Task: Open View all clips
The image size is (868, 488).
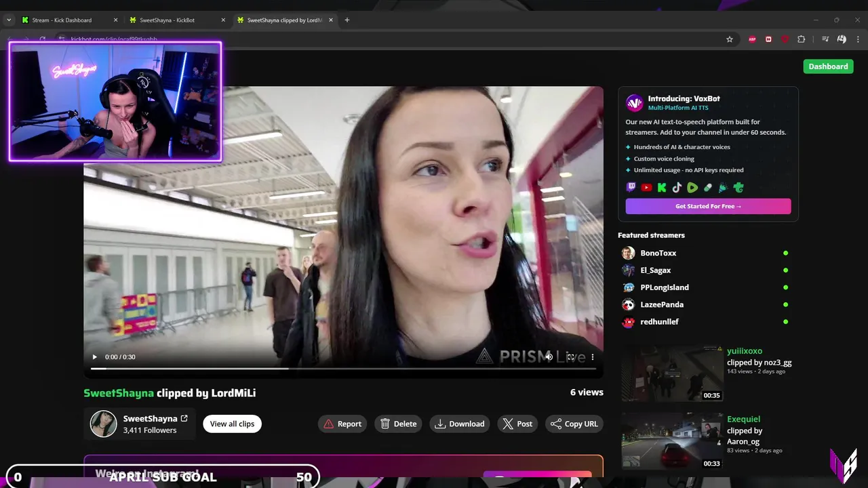Action: tap(232, 424)
